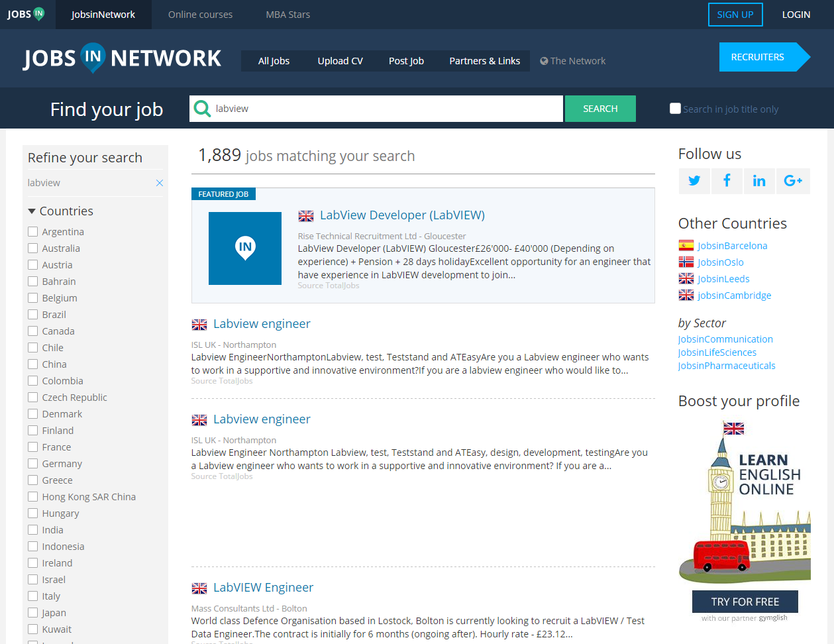Open JobsinLifeSciences sector link
The image size is (834, 644).
717,352
